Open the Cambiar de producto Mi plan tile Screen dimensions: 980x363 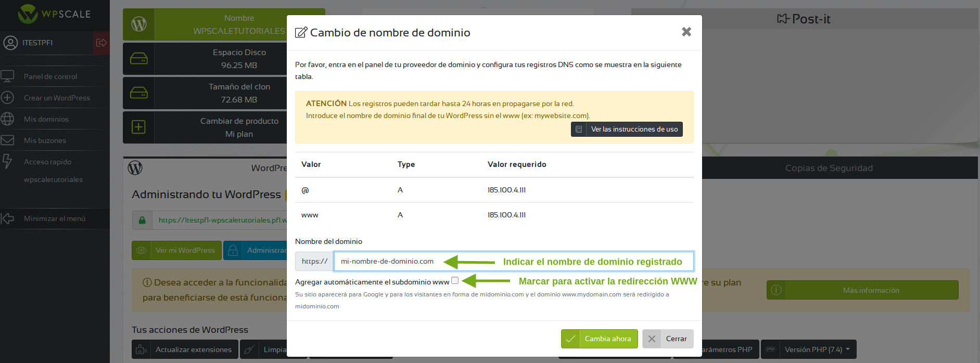[205, 127]
